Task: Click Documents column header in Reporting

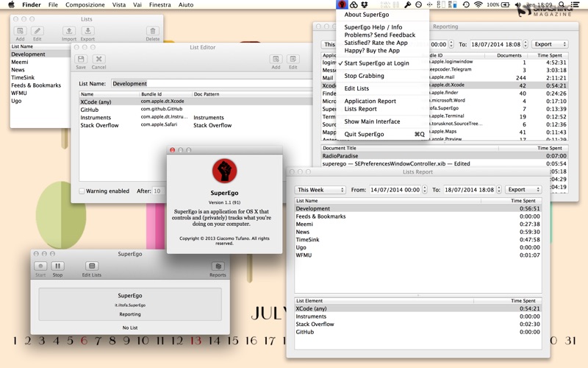Action: click(509, 55)
